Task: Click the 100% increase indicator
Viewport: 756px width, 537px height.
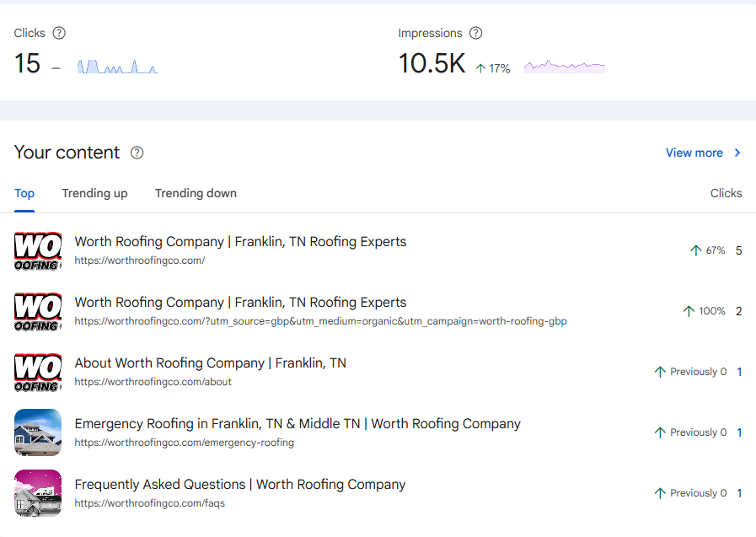Action: [x=704, y=311]
